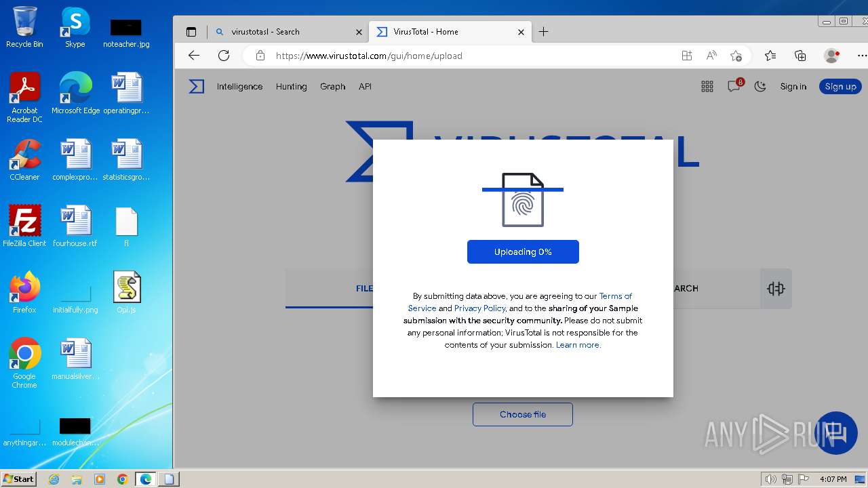Open API menu item
The image size is (868, 488).
click(x=365, y=86)
